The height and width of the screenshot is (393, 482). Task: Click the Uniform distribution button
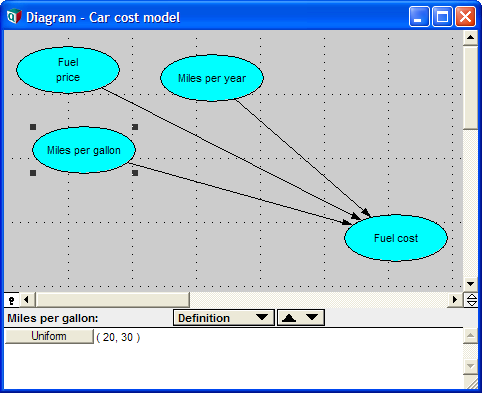[49, 336]
